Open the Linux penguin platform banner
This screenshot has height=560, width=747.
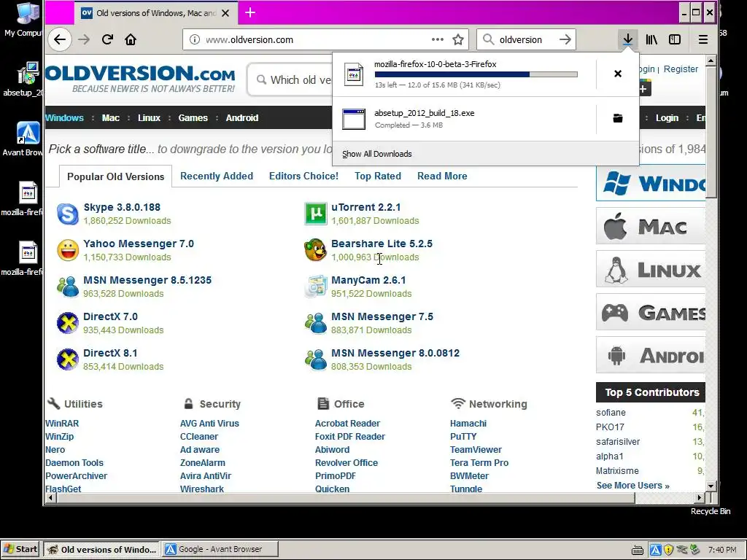click(x=651, y=270)
